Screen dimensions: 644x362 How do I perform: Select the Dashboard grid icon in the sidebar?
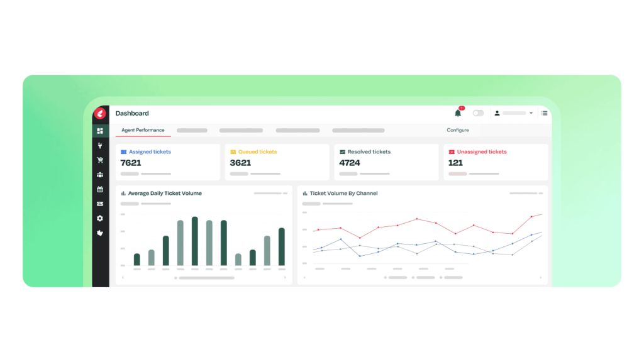click(101, 129)
